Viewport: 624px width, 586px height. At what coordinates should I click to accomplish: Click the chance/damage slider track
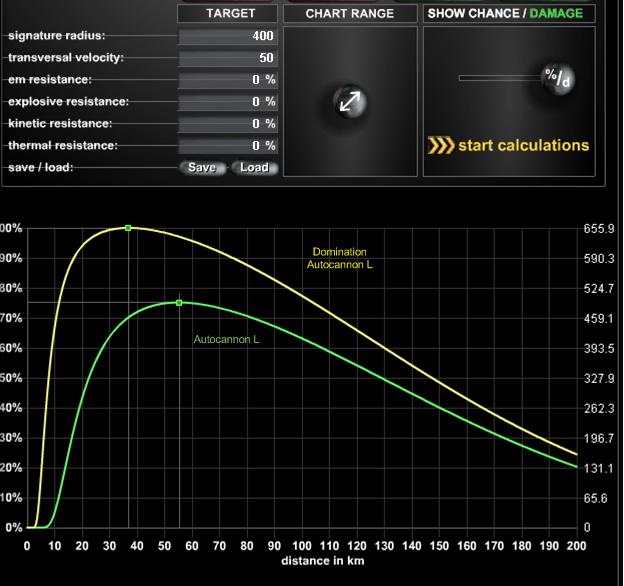click(501, 78)
